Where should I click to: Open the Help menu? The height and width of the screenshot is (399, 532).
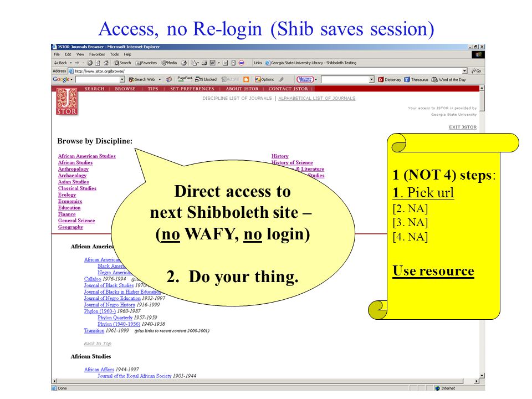pyautogui.click(x=127, y=54)
